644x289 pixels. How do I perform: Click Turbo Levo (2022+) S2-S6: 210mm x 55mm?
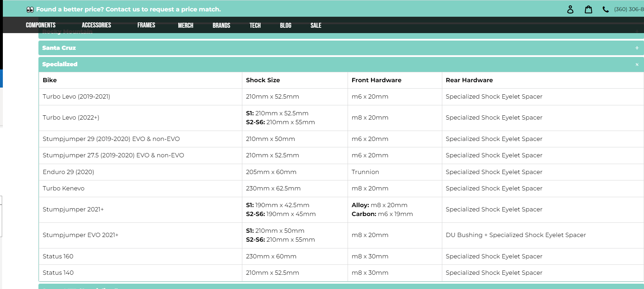pos(280,122)
